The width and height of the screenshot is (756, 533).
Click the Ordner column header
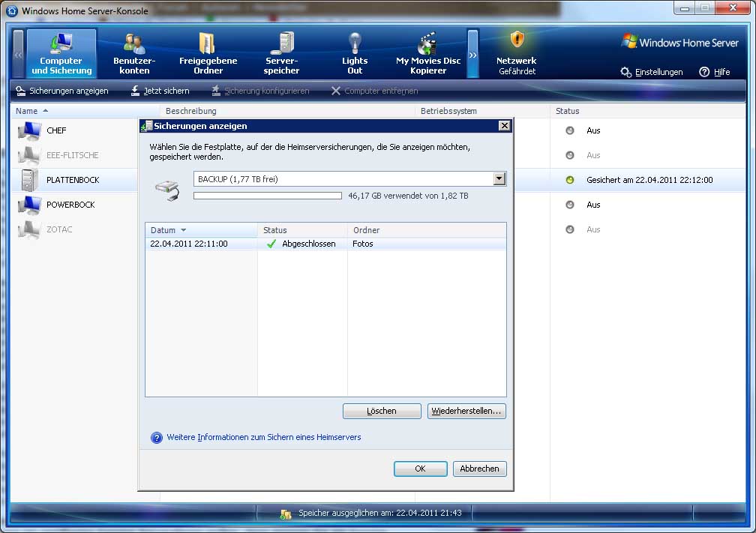point(427,230)
